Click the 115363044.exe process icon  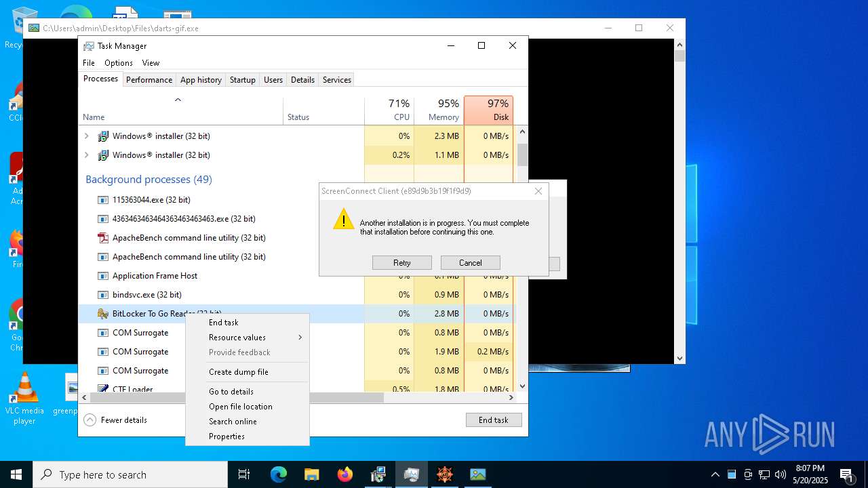click(x=103, y=200)
